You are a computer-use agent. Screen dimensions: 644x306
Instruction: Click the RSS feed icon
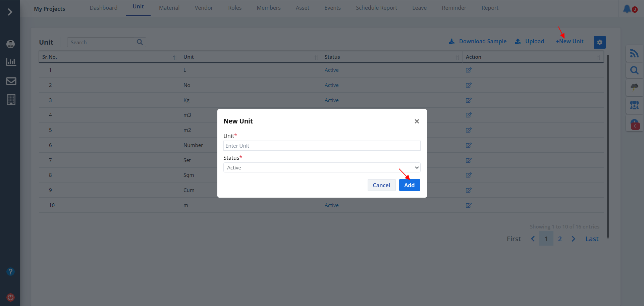(634, 53)
